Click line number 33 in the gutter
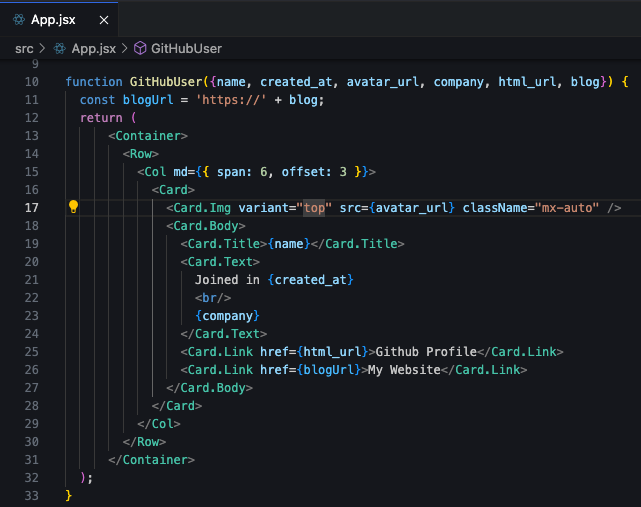 [x=31, y=496]
